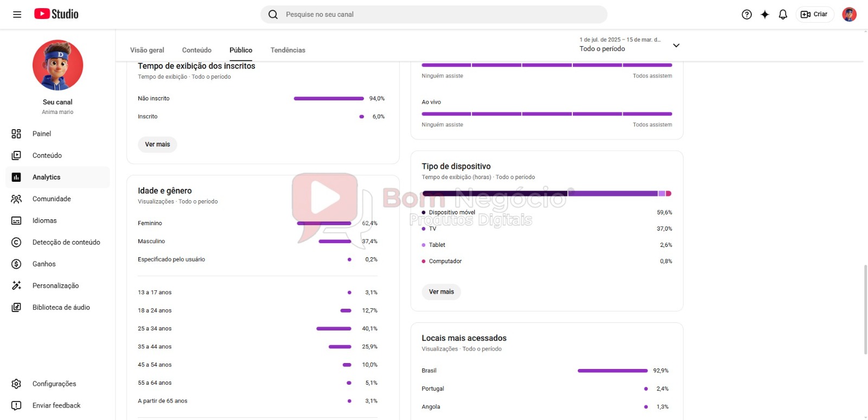Click the Configurações gear icon
Image resolution: width=868 pixels, height=420 pixels.
click(x=16, y=384)
